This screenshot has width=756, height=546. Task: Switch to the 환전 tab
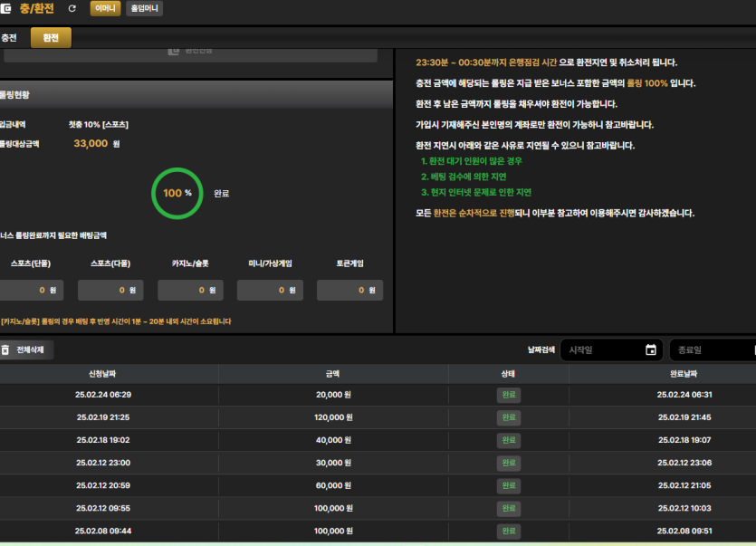click(51, 38)
